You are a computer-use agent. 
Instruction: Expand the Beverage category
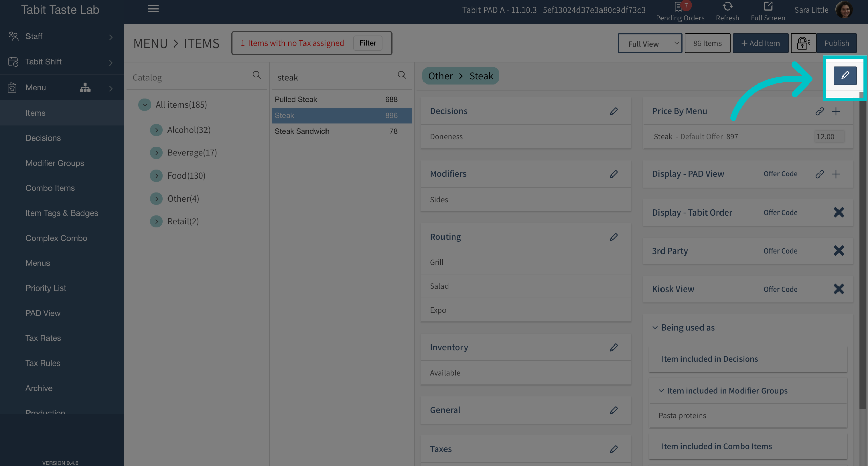tap(156, 153)
